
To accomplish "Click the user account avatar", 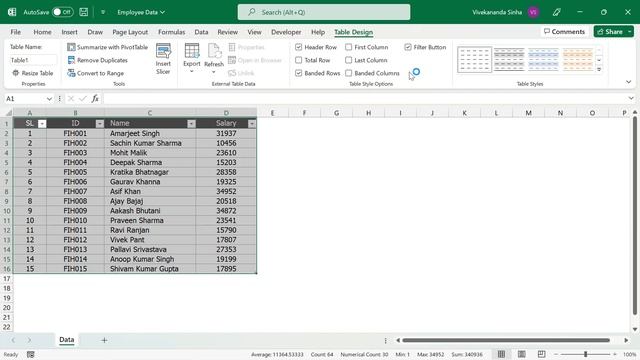I will pos(533,12).
